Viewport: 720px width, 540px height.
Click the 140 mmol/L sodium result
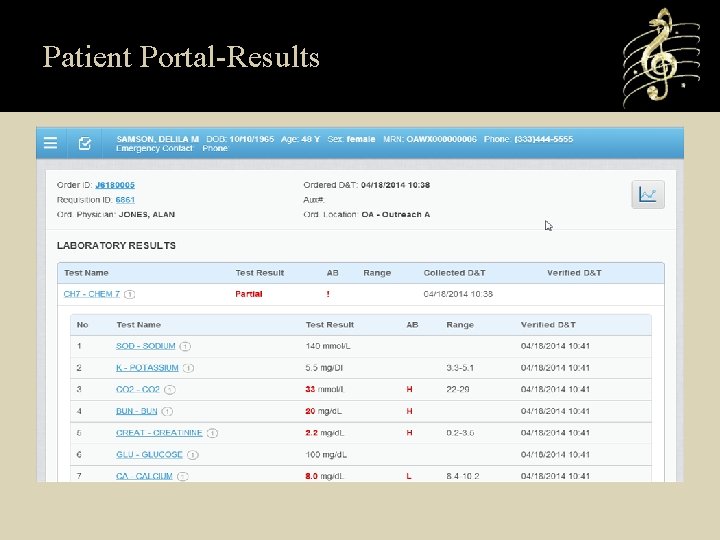(x=327, y=346)
